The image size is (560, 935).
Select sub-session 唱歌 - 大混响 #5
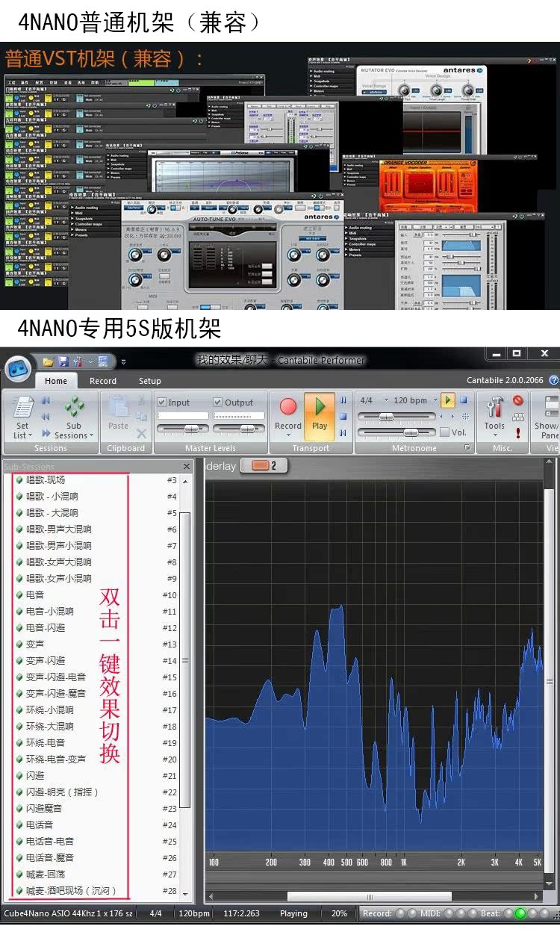(x=96, y=512)
